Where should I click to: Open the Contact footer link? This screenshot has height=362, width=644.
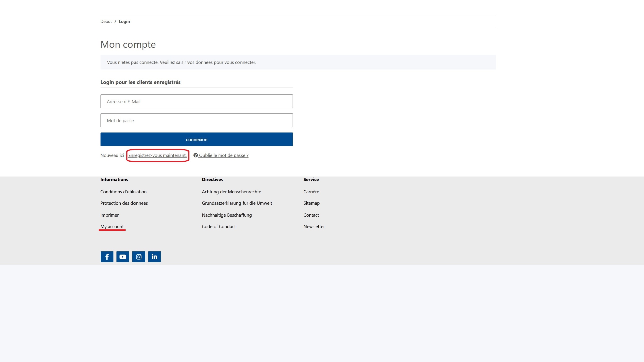click(x=311, y=215)
